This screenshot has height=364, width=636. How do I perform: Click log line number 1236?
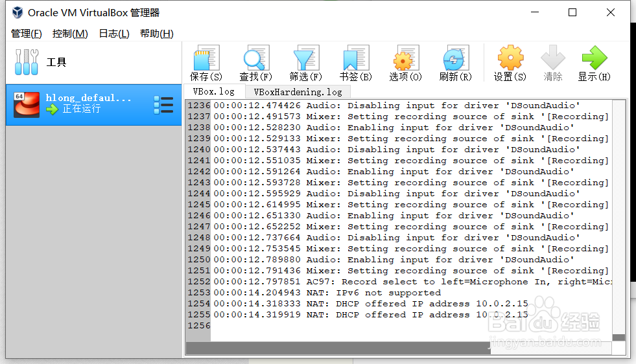(x=199, y=106)
